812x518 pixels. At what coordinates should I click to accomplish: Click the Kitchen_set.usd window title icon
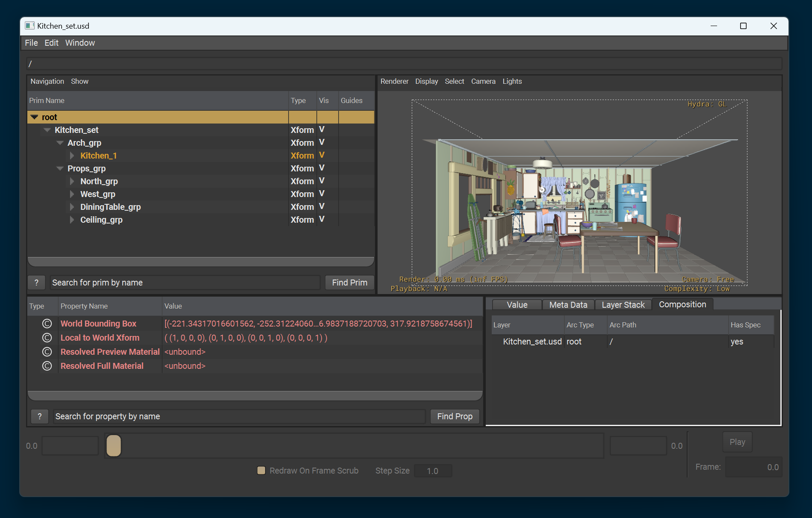coord(30,26)
